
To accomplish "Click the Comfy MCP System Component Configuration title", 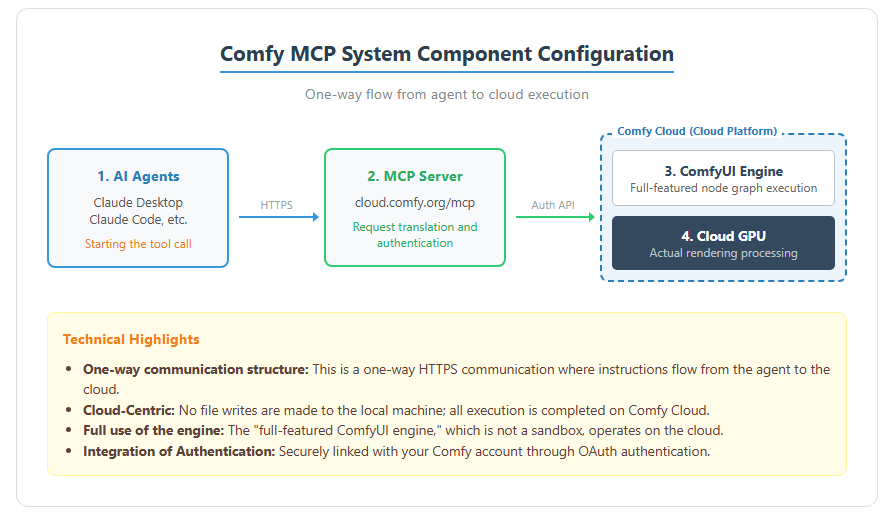I will 446,54.
